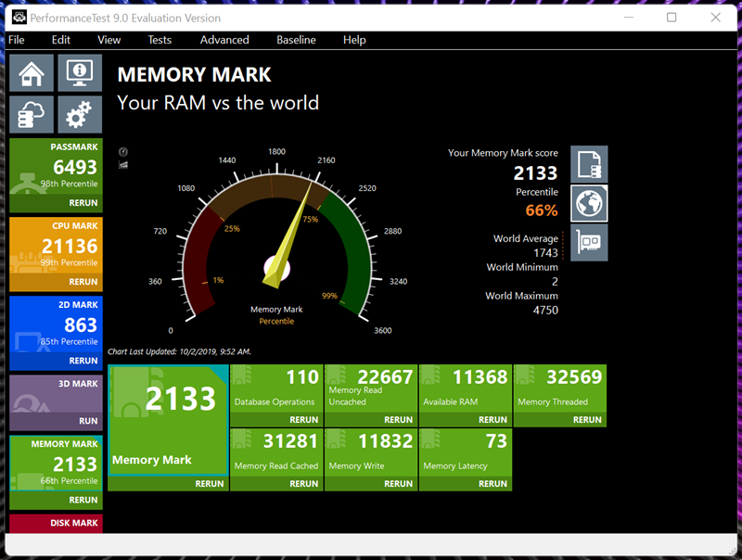This screenshot has width=742, height=560.
Task: Open the settings gears icon
Action: (80, 114)
